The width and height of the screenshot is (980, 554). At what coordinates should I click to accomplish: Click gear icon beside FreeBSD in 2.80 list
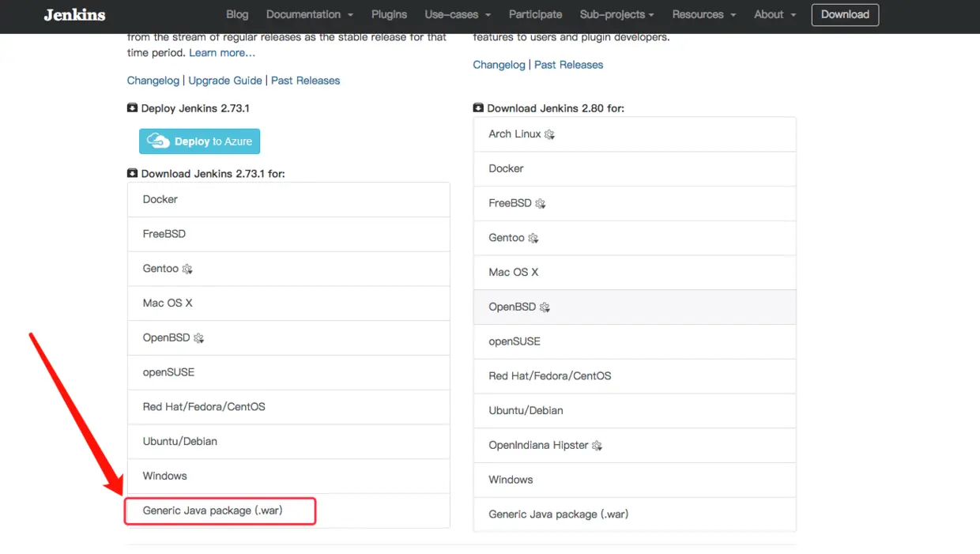(x=541, y=204)
